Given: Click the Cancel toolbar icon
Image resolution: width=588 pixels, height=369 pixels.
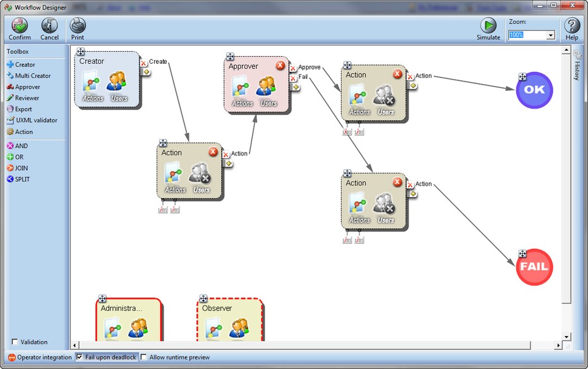Looking at the screenshot, I should click(49, 29).
